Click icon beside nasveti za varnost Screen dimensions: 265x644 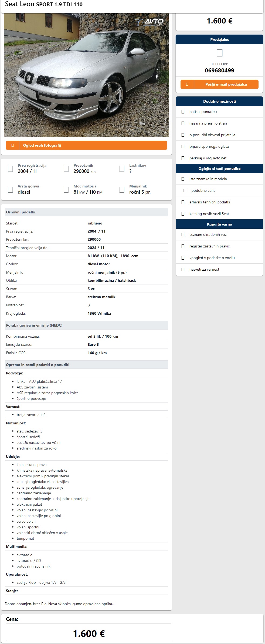click(x=183, y=269)
